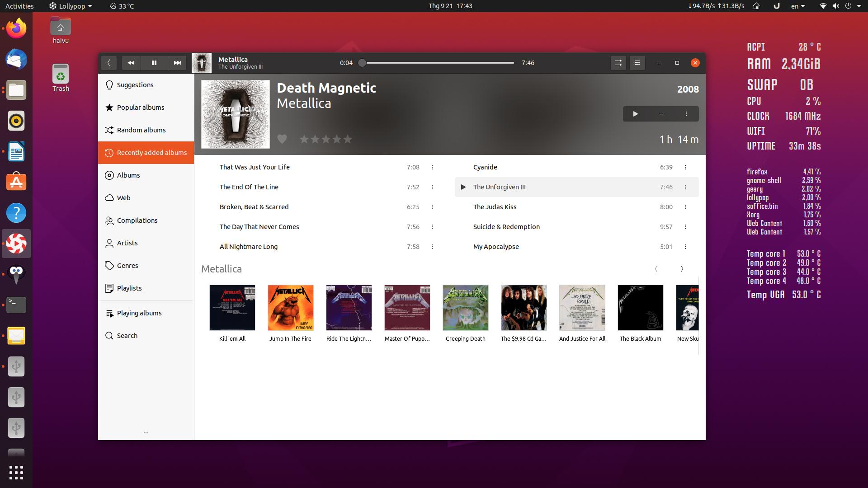Rate the album one star
The width and height of the screenshot is (868, 488).
tap(304, 139)
